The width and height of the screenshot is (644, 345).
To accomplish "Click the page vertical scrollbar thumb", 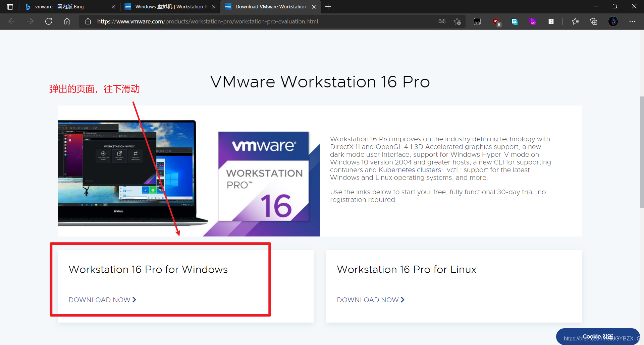I will [642, 152].
